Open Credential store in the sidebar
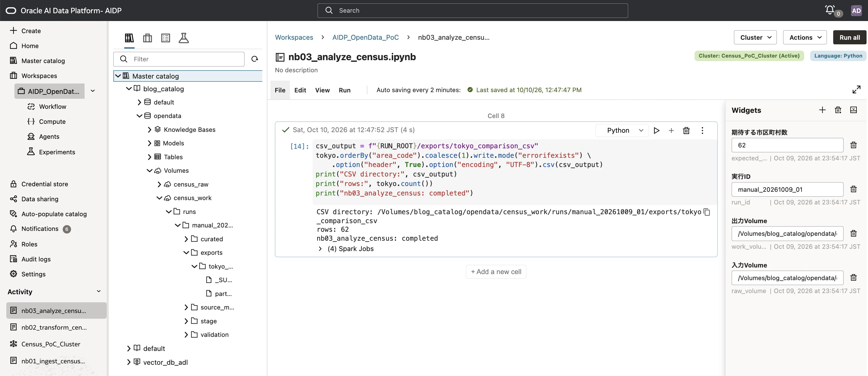The width and height of the screenshot is (868, 376). point(45,184)
